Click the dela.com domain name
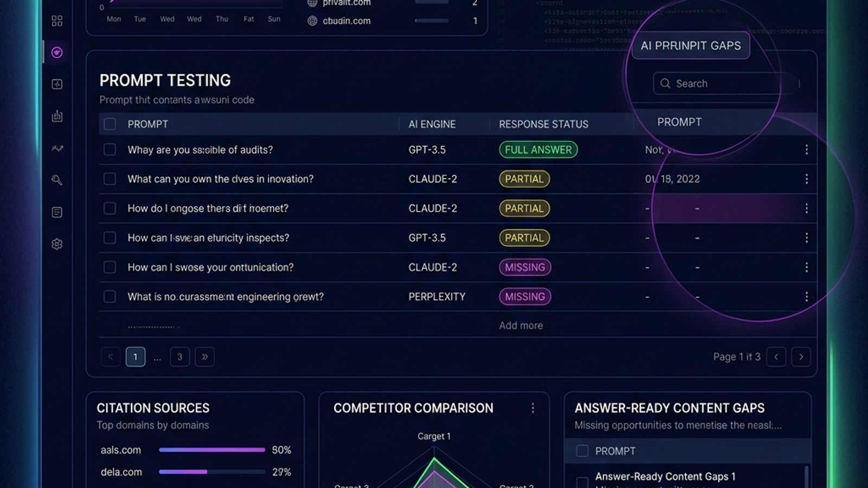 [121, 472]
